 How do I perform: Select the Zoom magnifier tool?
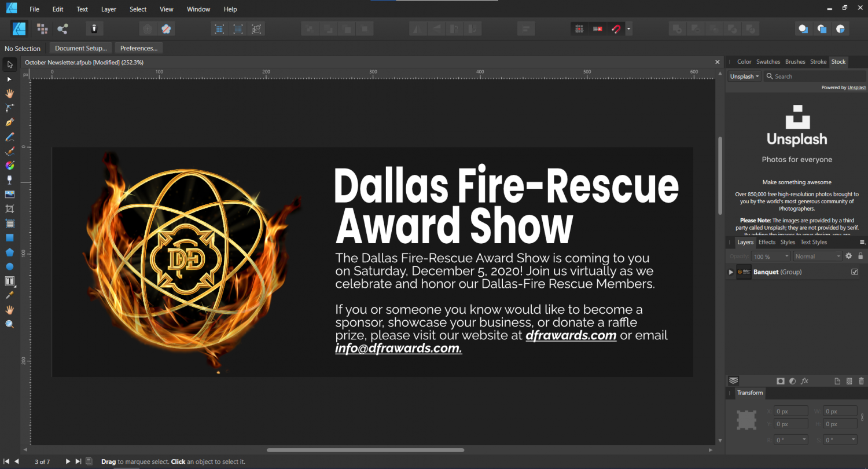pyautogui.click(x=10, y=324)
